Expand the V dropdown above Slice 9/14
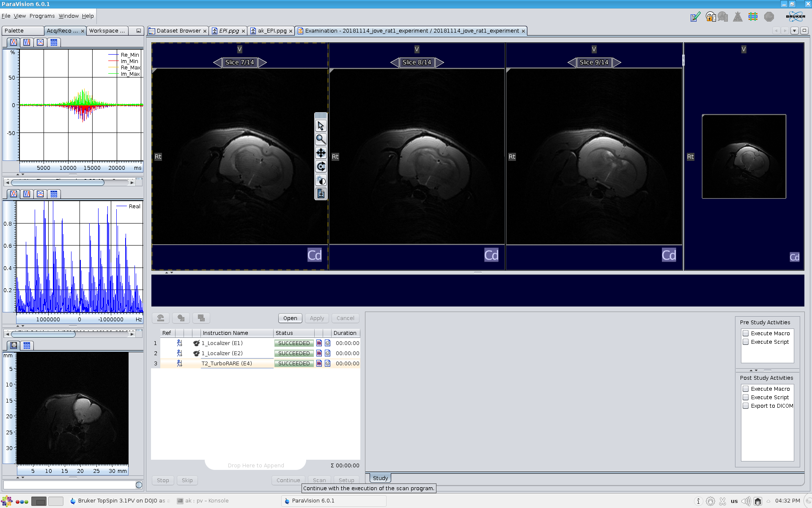The height and width of the screenshot is (508, 812). pos(594,50)
